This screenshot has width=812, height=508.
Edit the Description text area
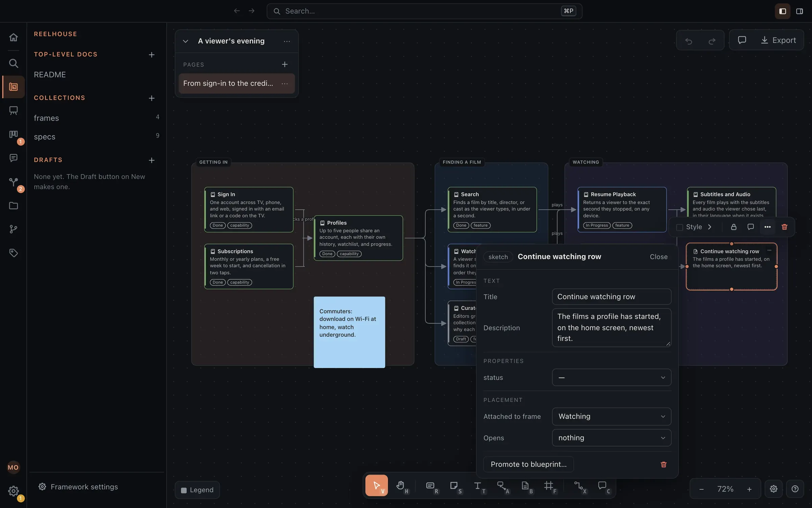pos(611,327)
